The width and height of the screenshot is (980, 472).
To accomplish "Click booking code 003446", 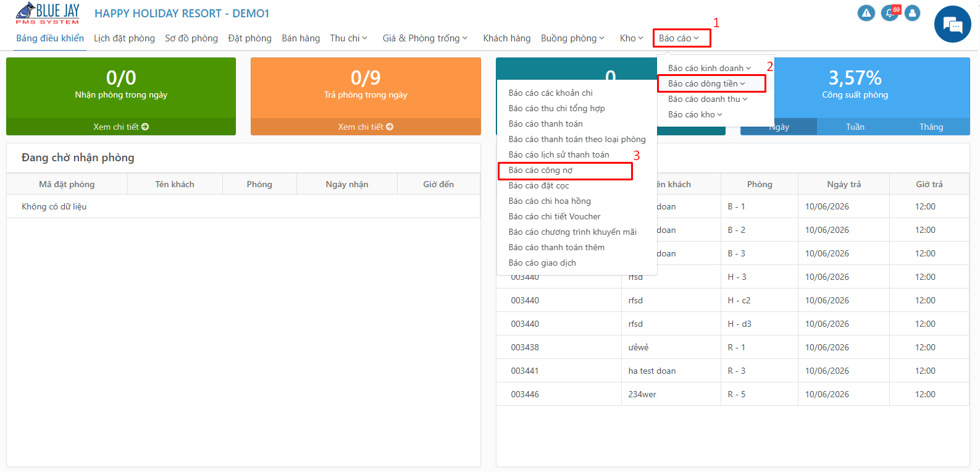I will pos(525,394).
